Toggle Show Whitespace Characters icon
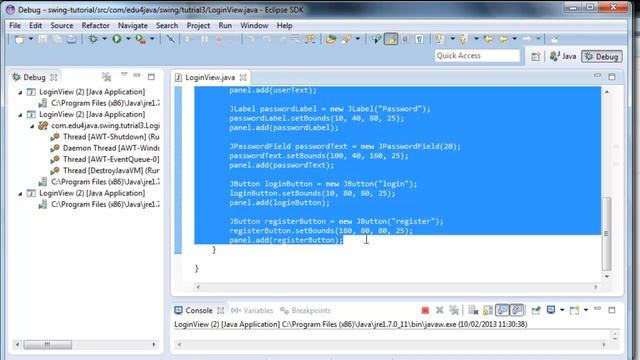The height and width of the screenshot is (360, 640). (x=419, y=39)
